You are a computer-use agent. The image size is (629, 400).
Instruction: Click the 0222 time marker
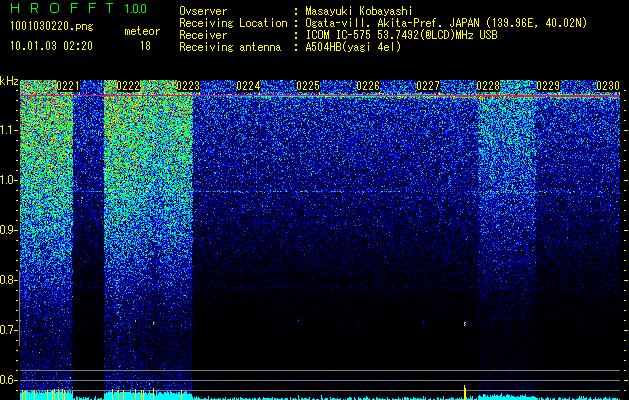point(128,86)
